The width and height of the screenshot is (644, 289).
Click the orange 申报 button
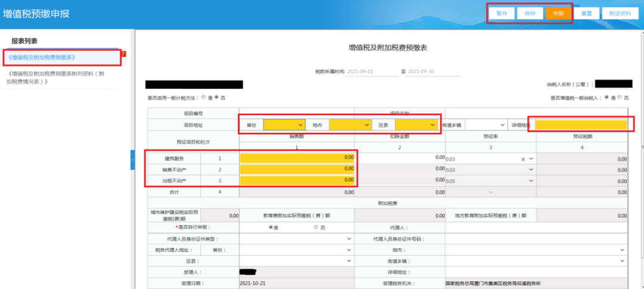[x=558, y=13]
